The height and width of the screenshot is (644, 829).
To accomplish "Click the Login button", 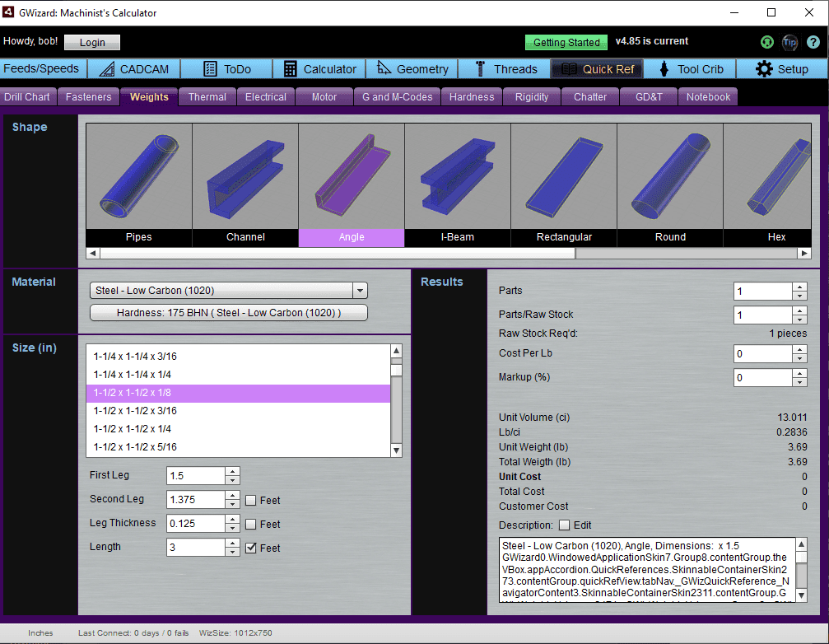I will (91, 42).
